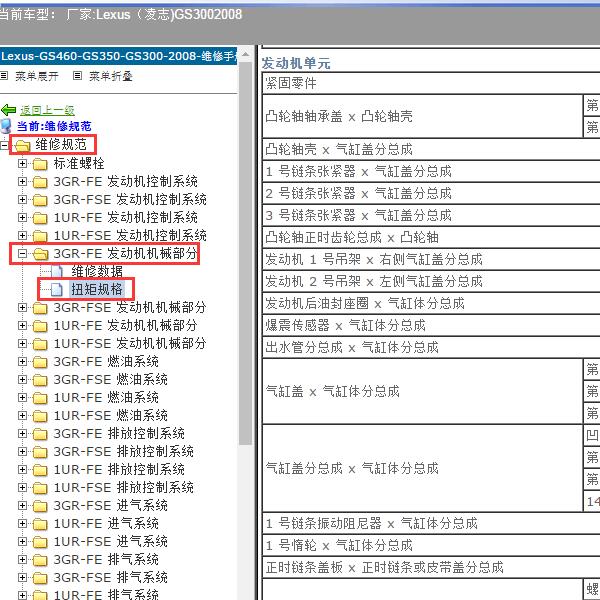Click 1 号惰轮 x 气缸体分总成 row

tap(431, 545)
